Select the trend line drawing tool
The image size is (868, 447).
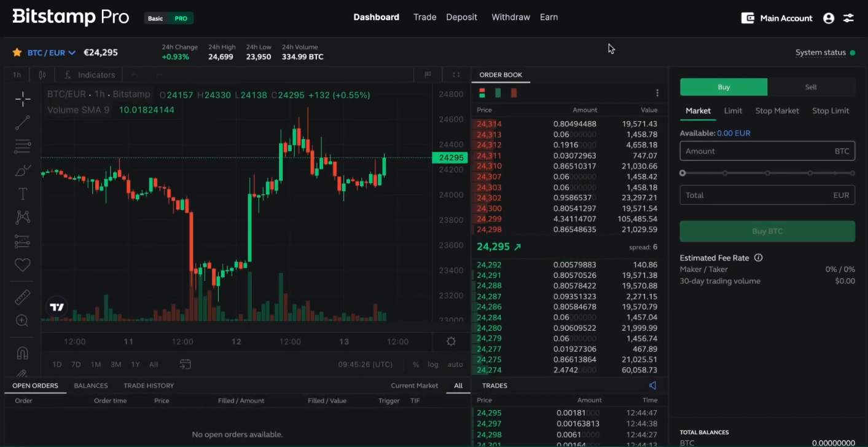click(23, 123)
